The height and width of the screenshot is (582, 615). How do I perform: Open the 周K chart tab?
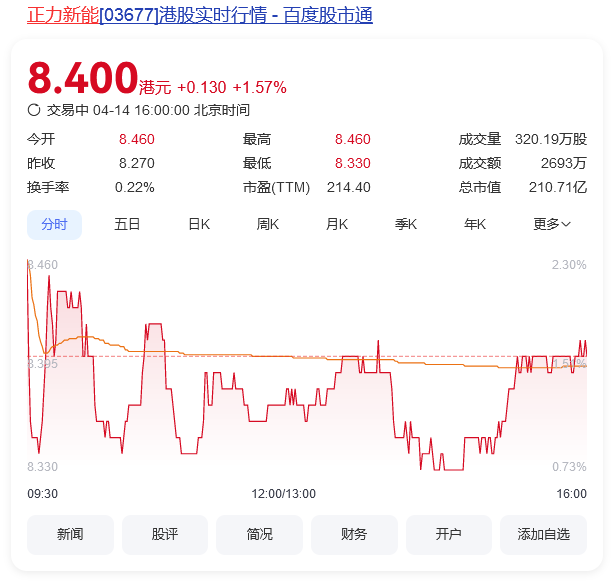tap(267, 224)
